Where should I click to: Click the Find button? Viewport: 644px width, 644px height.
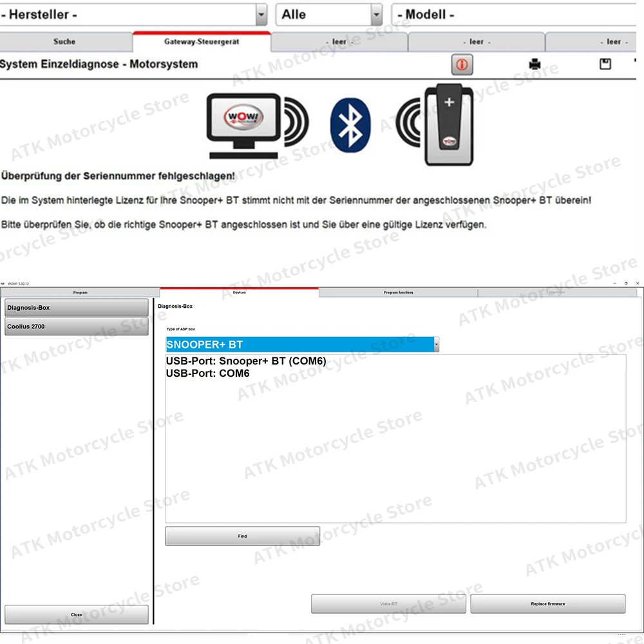[x=242, y=536]
